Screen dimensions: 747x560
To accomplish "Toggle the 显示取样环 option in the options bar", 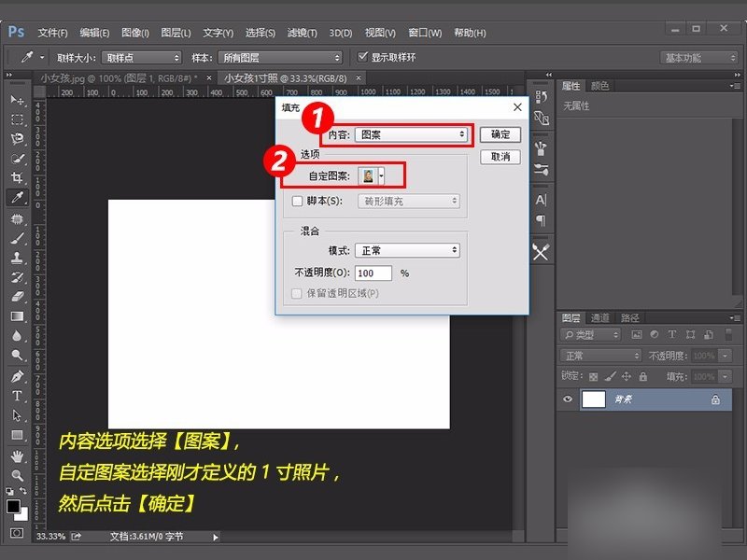I will (364, 56).
